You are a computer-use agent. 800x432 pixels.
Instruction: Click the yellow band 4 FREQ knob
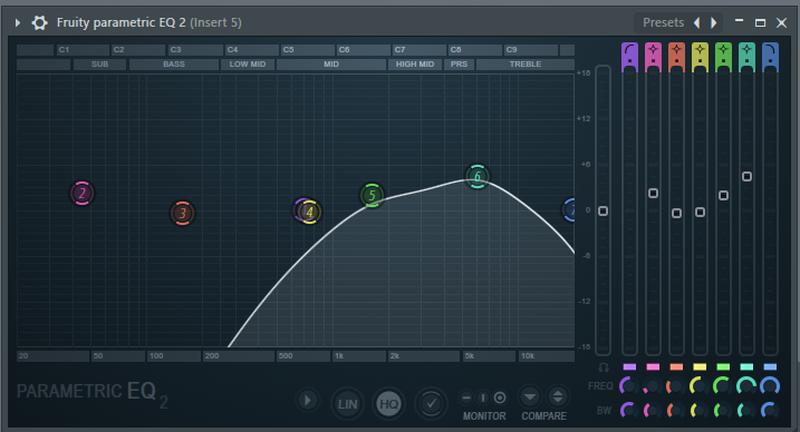click(699, 386)
